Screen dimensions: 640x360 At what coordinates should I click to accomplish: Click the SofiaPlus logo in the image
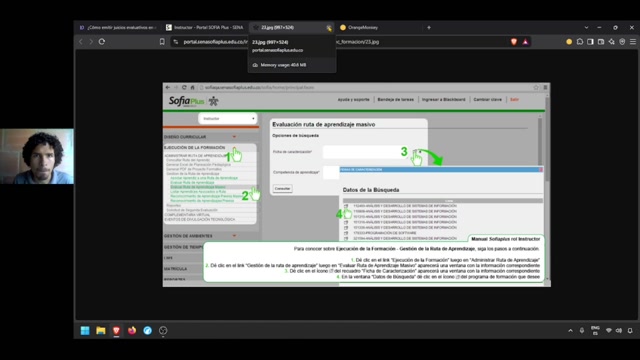click(x=193, y=101)
